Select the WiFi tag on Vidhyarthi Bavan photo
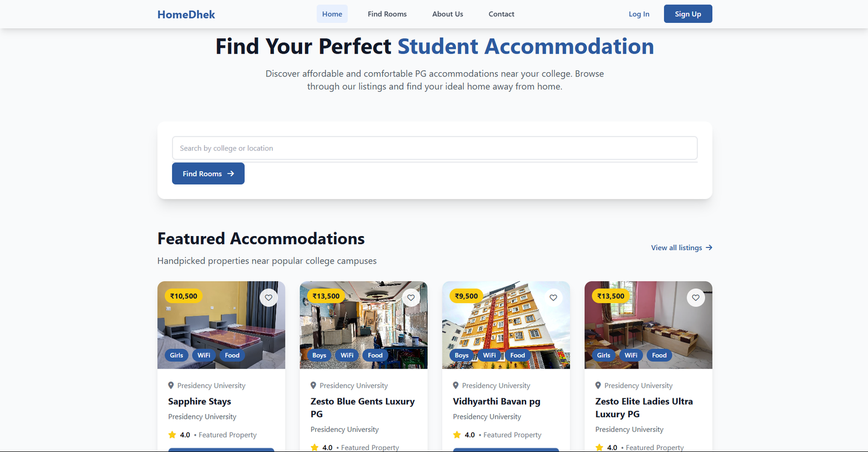868x452 pixels. click(489, 355)
